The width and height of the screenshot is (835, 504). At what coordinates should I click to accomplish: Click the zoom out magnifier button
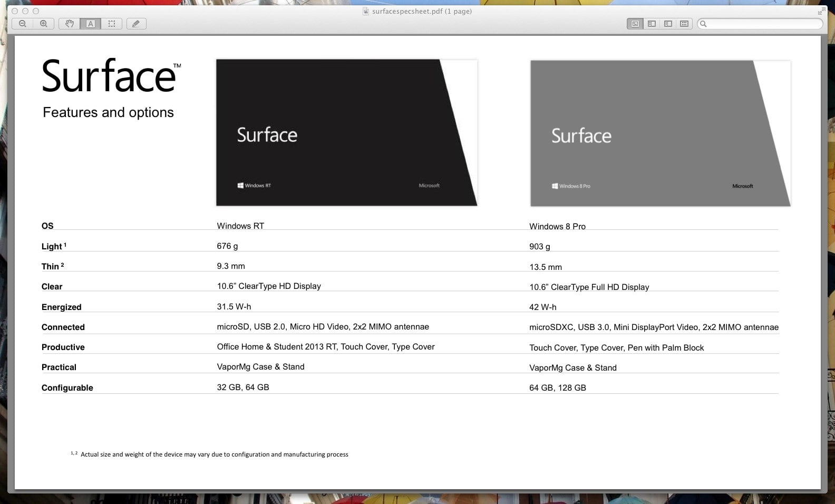click(x=22, y=24)
